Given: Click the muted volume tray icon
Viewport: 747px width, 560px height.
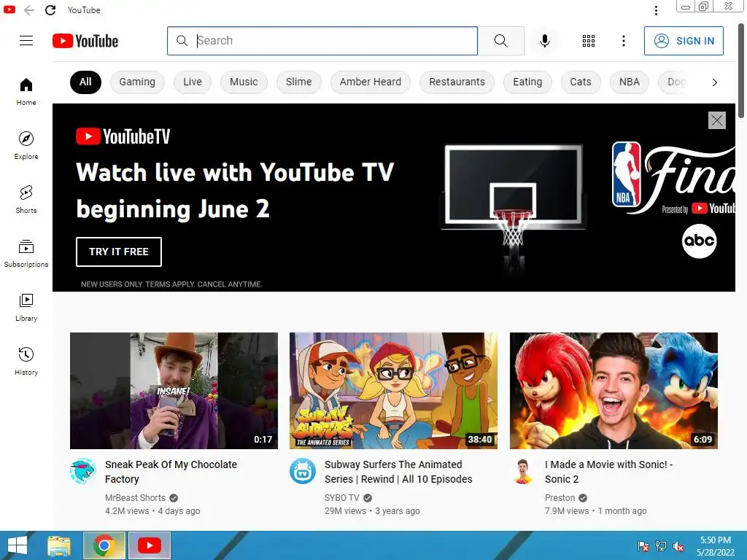Looking at the screenshot, I should [x=678, y=547].
